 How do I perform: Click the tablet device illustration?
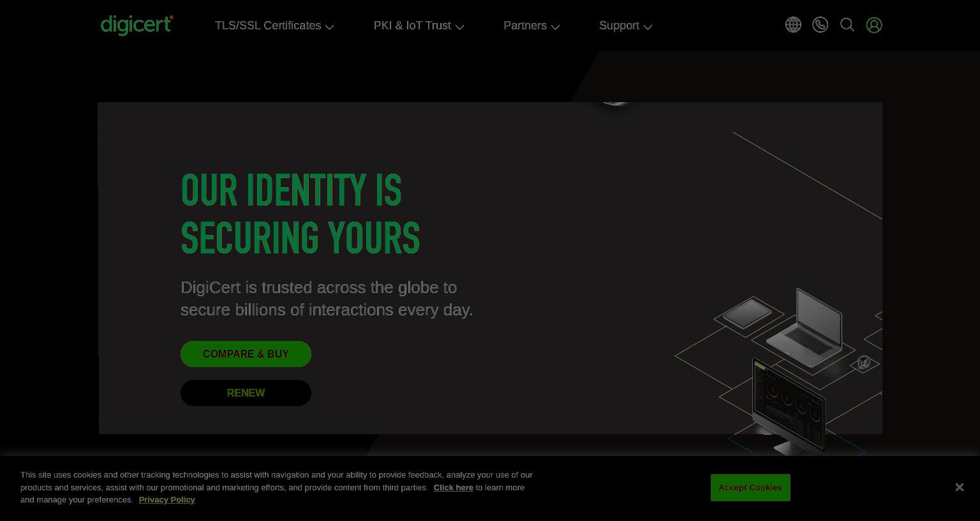(x=747, y=314)
